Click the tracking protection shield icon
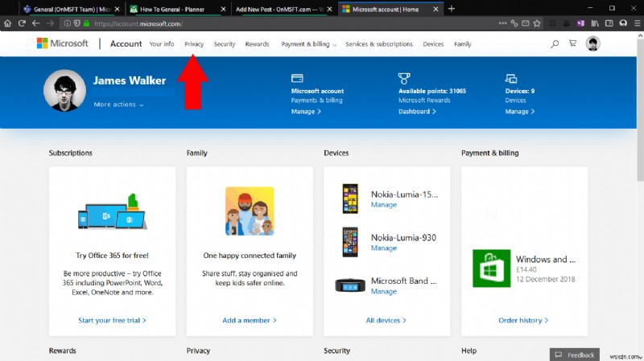This screenshot has width=644, height=361. [x=76, y=23]
